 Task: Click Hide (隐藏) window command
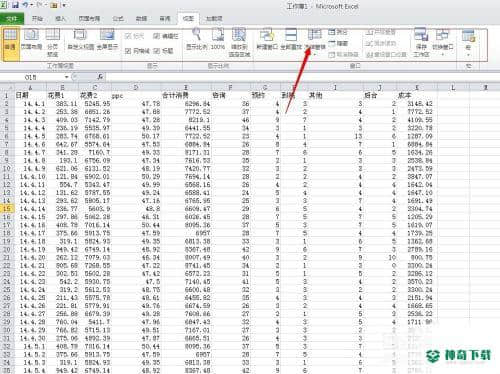338,43
